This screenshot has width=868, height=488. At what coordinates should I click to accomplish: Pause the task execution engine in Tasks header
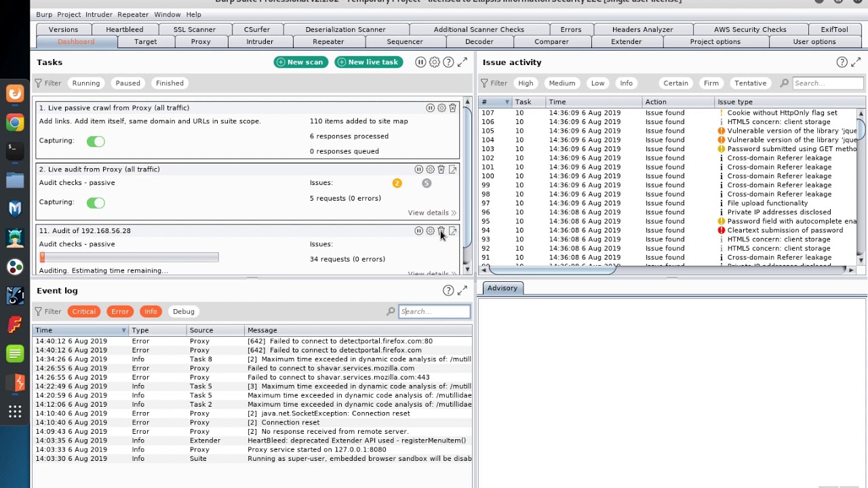420,62
